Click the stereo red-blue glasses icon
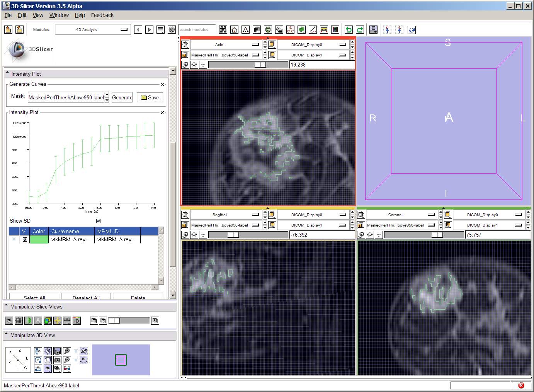This screenshot has height=392, width=534. coord(67,369)
